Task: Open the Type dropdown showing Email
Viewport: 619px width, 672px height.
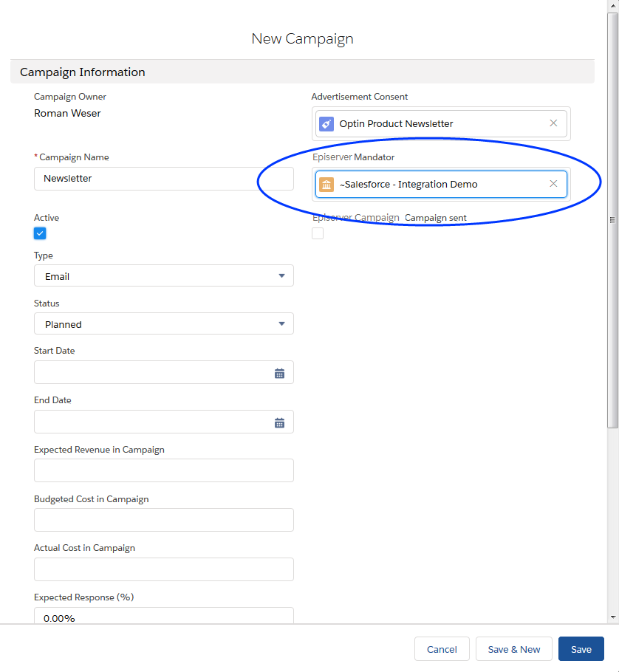Action: (164, 276)
